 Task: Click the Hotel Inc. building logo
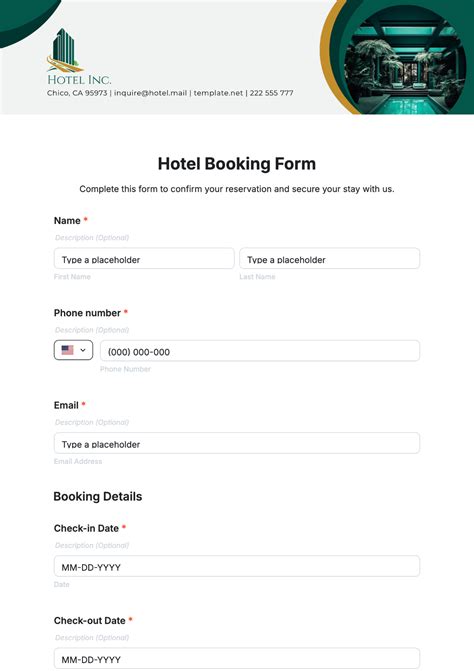tap(65, 50)
